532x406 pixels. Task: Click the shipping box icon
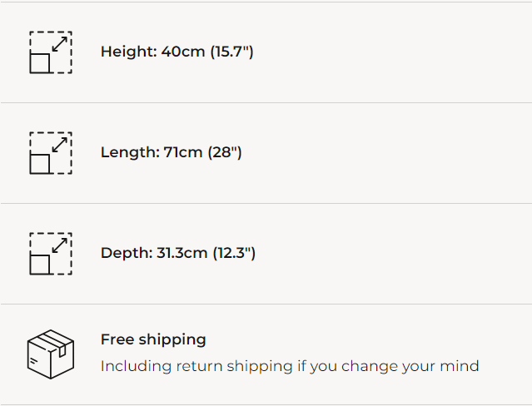(51, 354)
